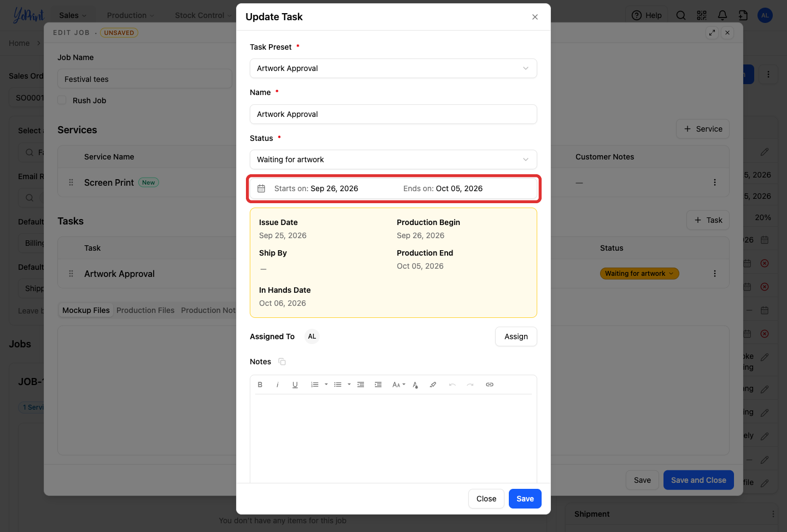787x532 pixels.
Task: Insert a bulleted list in Notes
Action: tap(338, 385)
